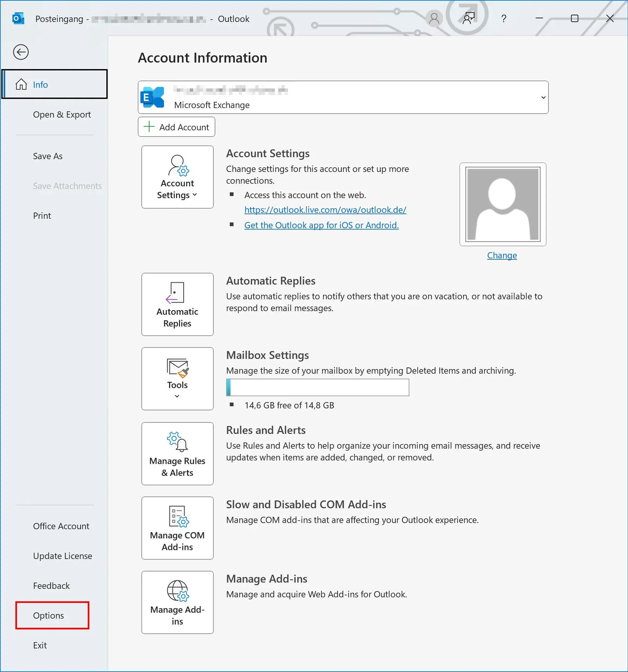Select Update License
Viewport: 628px width, 672px height.
63,556
